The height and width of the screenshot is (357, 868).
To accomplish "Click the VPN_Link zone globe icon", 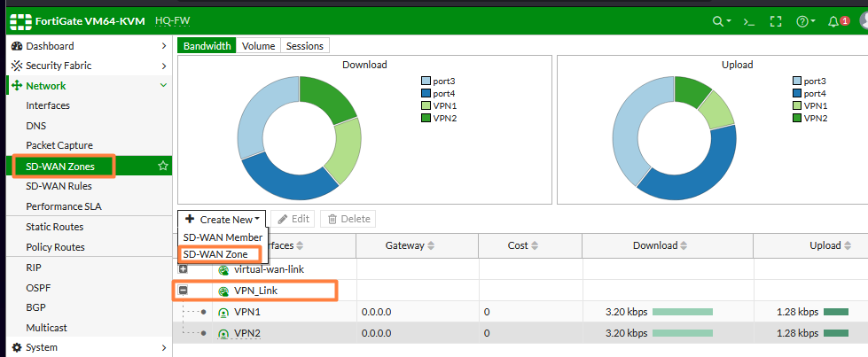I will 223,291.
